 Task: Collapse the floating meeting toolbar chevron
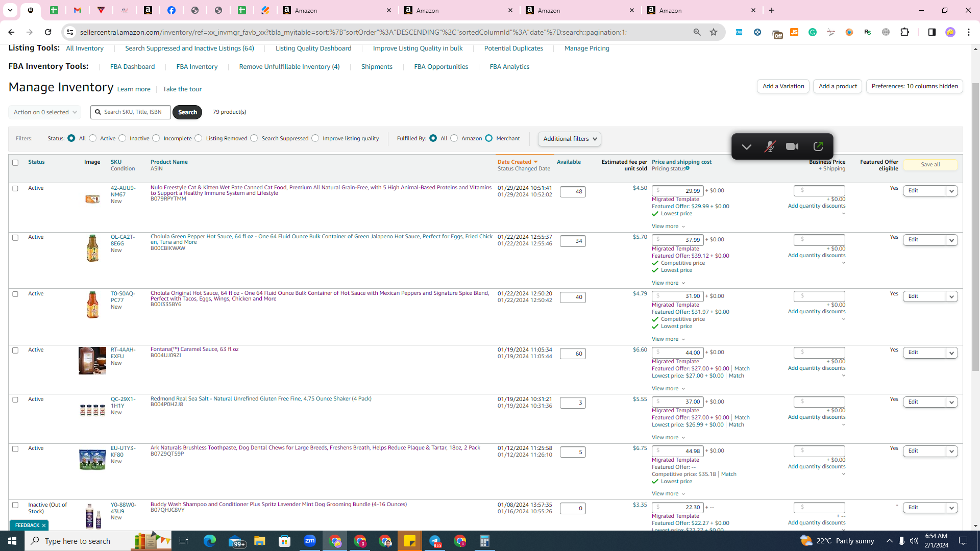pyautogui.click(x=746, y=147)
